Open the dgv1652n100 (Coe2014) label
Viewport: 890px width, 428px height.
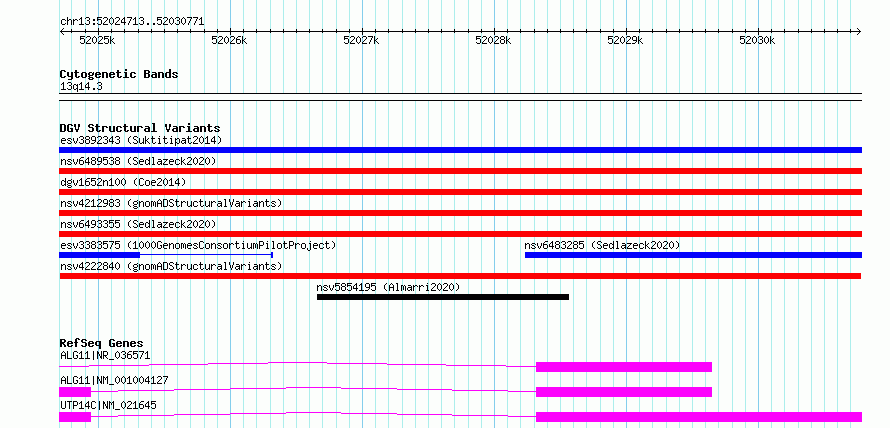(123, 182)
